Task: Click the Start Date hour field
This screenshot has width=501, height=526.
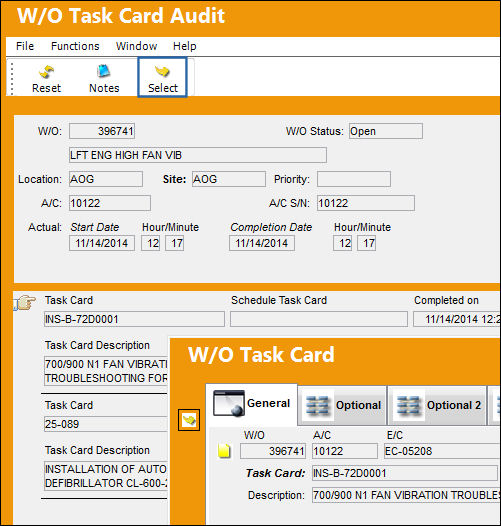Action: tap(150, 243)
